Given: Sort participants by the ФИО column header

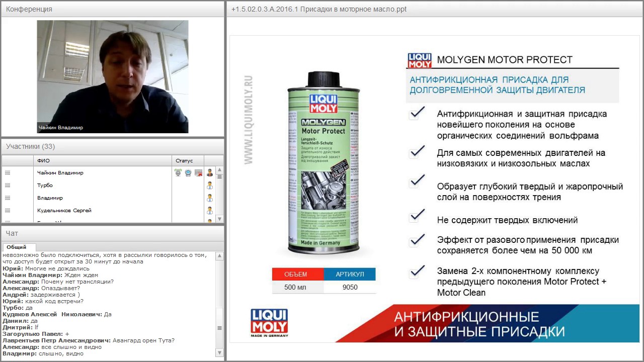Looking at the screenshot, I should click(x=103, y=161).
